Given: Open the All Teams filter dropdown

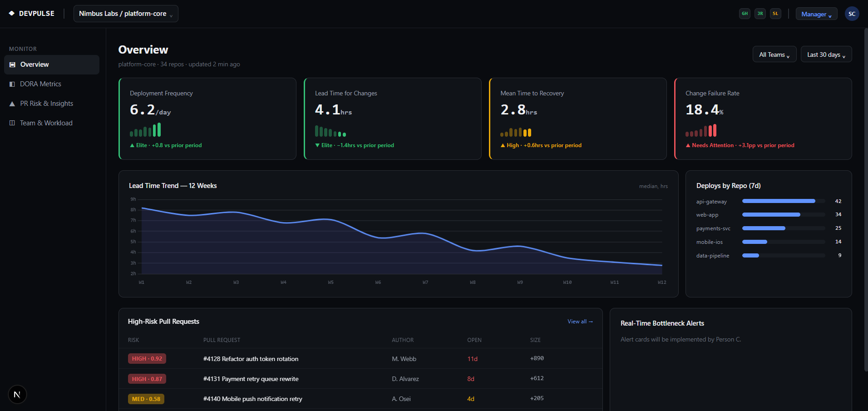Looking at the screenshot, I should [x=774, y=54].
